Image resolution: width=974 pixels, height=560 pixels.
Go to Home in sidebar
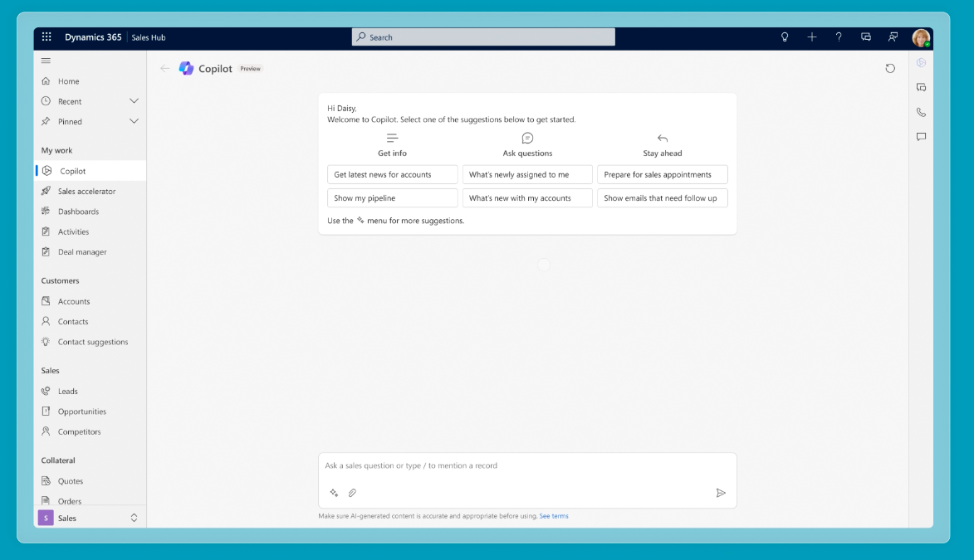[91, 81]
